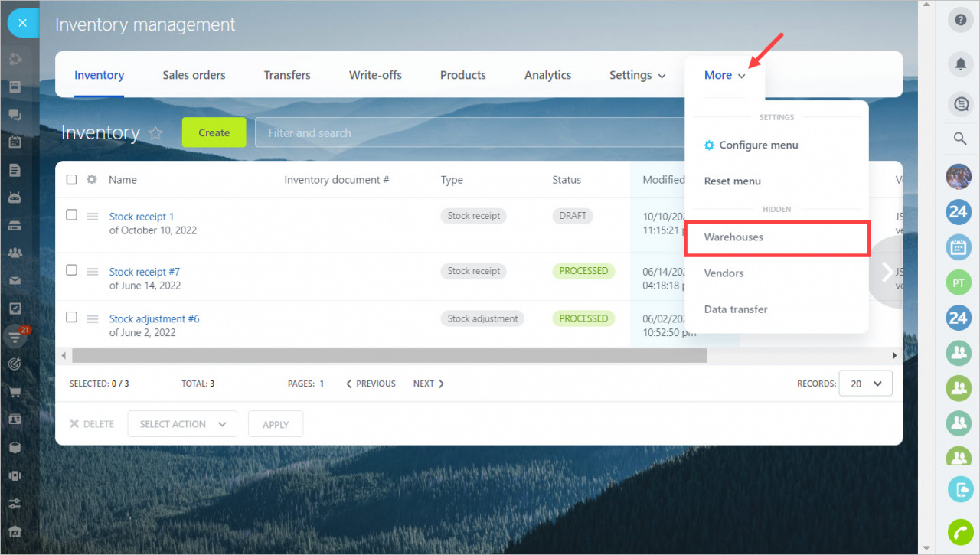Viewport: 980px width, 555px height.
Task: Switch to the Write-offs tab
Action: [375, 75]
